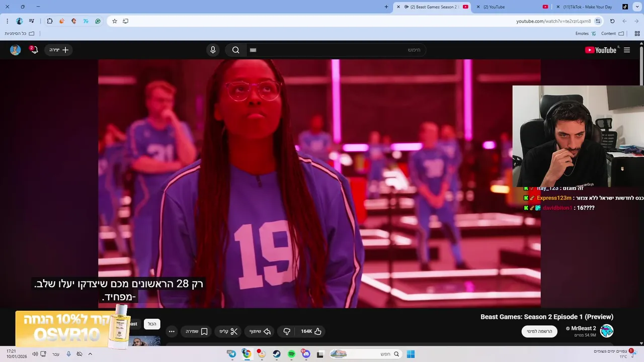Bookmark this page with the star

pyautogui.click(x=115, y=21)
